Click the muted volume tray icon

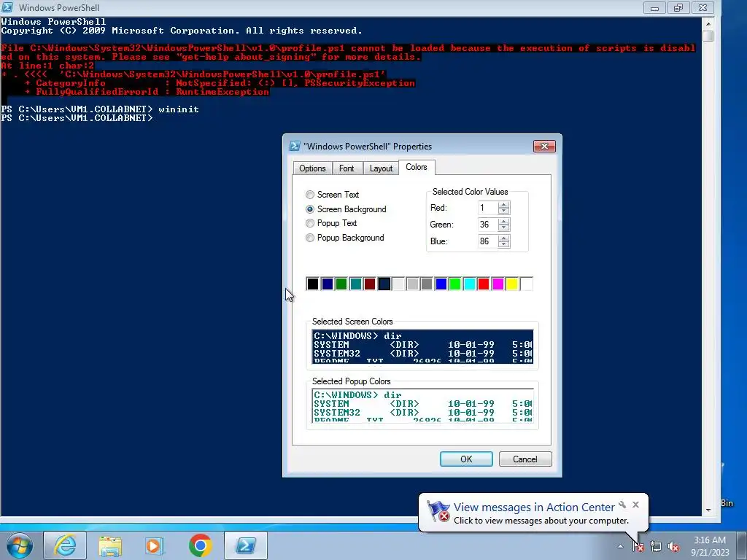[x=673, y=546]
